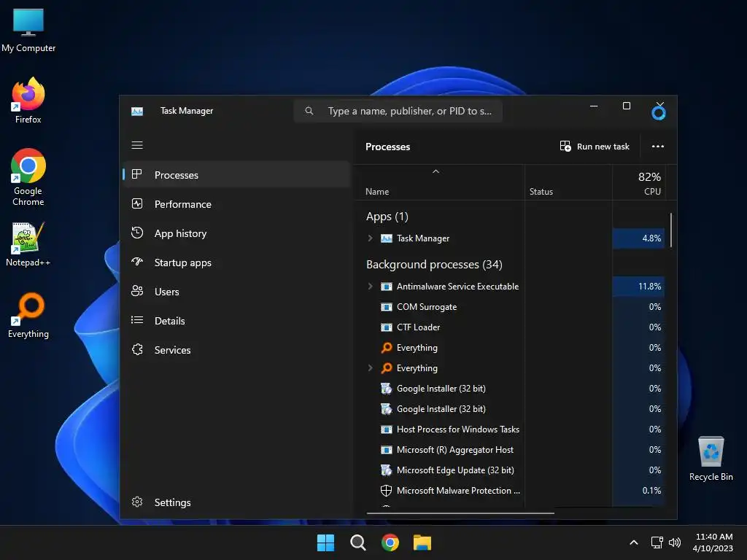Image resolution: width=747 pixels, height=560 pixels.
Task: Click the Run new task icon
Action: [565, 146]
